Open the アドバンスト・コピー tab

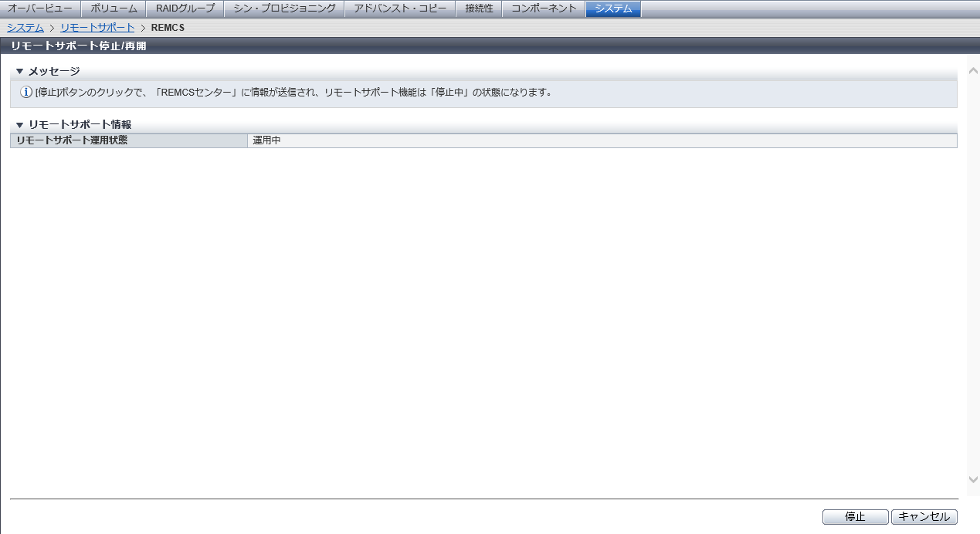pyautogui.click(x=400, y=9)
